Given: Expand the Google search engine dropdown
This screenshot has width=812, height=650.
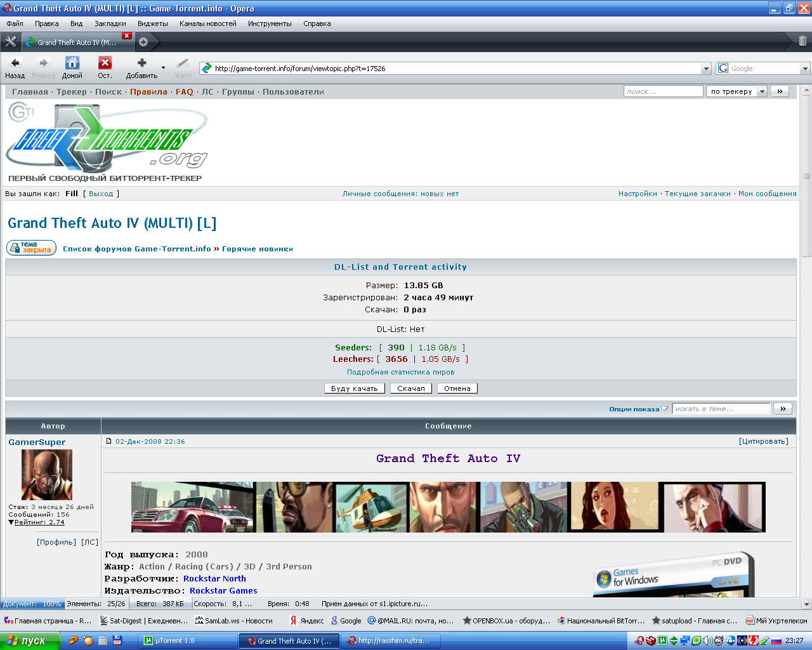Looking at the screenshot, I should pos(805,69).
